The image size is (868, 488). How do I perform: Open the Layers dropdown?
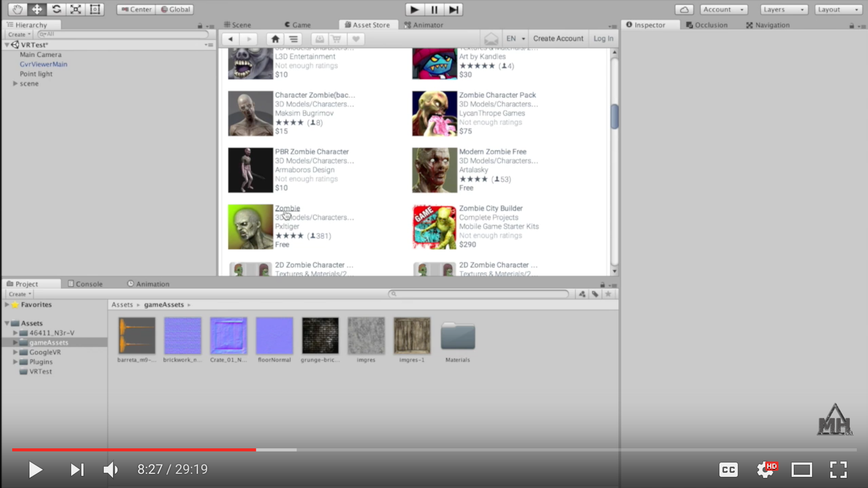click(784, 9)
